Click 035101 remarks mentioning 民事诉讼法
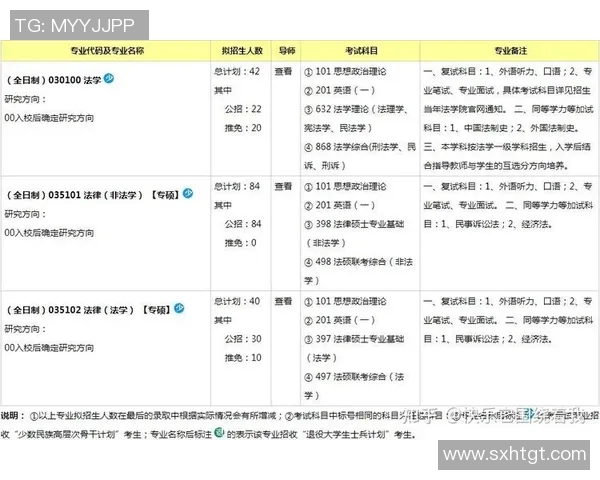The height and width of the screenshot is (480, 600). point(508,205)
